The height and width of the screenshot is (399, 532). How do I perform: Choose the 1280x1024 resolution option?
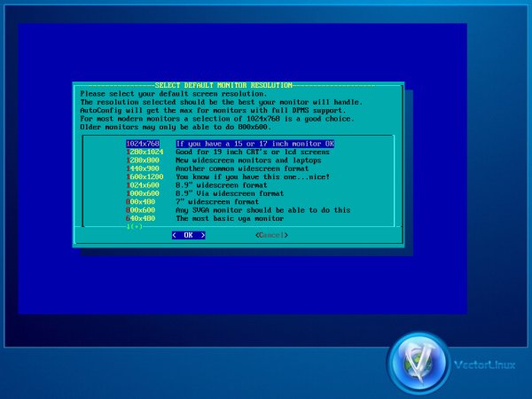[145, 152]
